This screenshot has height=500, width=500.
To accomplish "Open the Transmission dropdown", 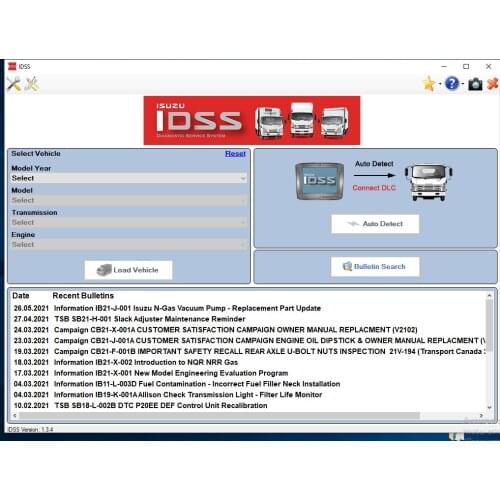I will (129, 222).
